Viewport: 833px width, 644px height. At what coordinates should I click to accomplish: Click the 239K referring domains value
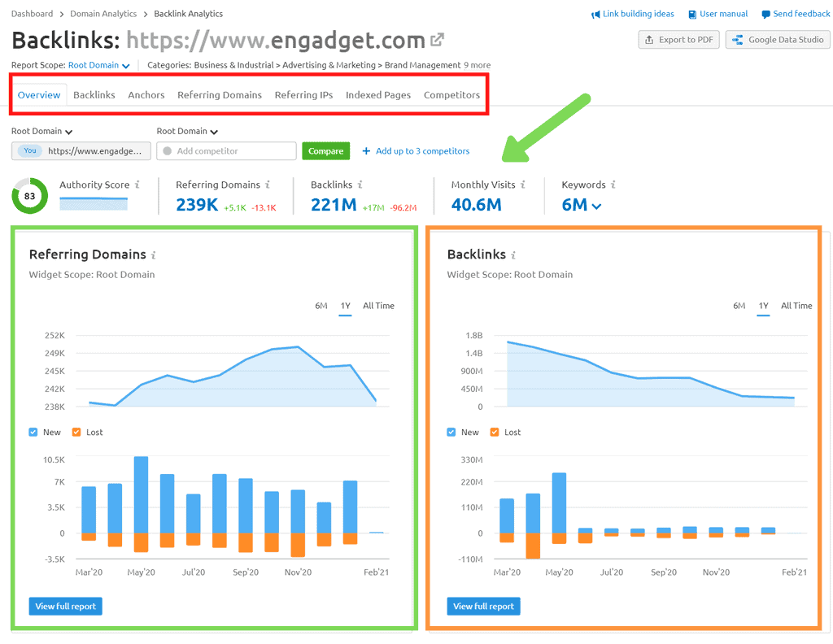197,205
